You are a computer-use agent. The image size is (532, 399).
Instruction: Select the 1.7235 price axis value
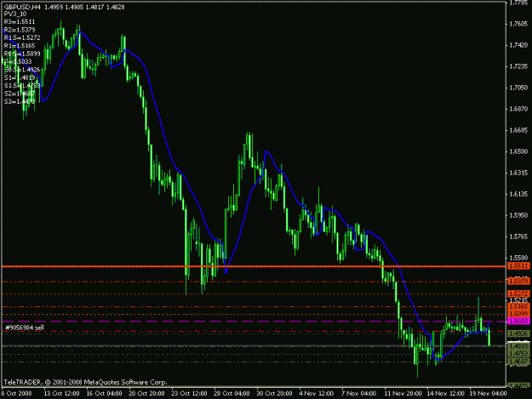coord(518,66)
